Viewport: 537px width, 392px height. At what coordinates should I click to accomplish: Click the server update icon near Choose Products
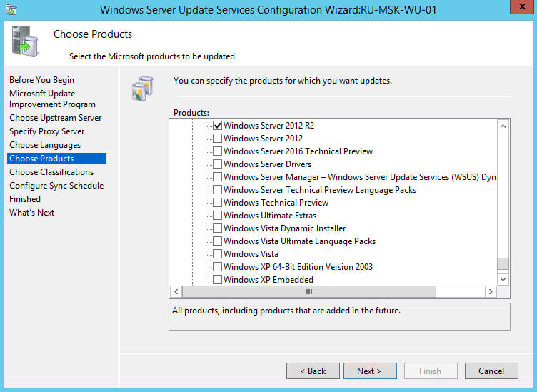[x=25, y=41]
